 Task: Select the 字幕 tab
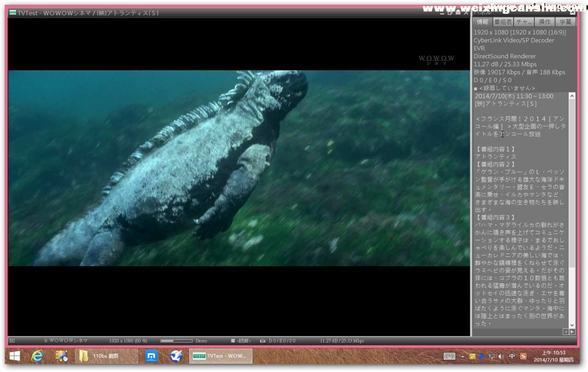565,22
